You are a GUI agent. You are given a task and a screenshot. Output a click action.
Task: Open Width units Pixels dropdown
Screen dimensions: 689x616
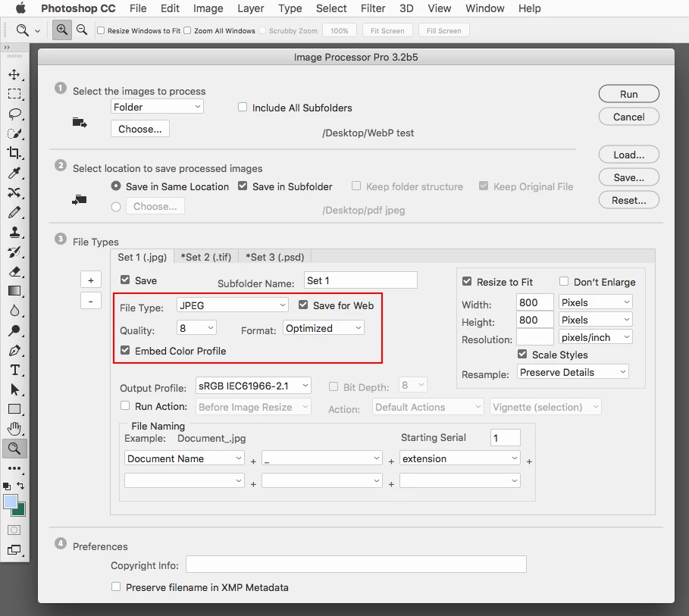596,302
